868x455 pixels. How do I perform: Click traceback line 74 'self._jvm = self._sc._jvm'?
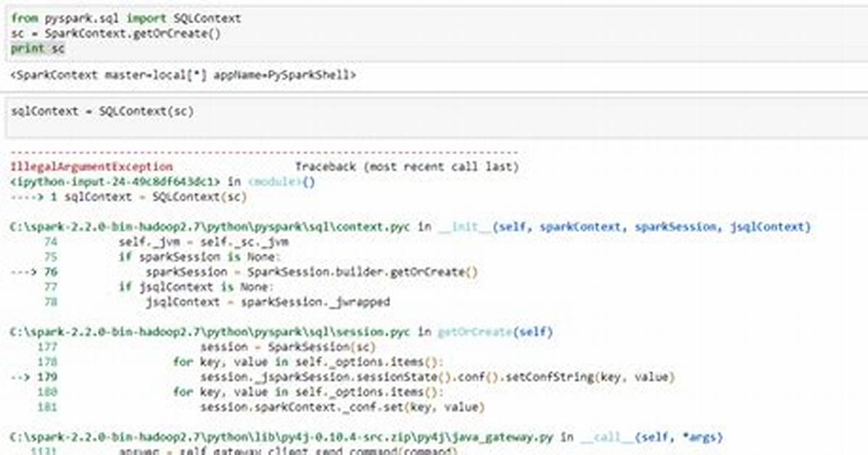[x=166, y=241]
